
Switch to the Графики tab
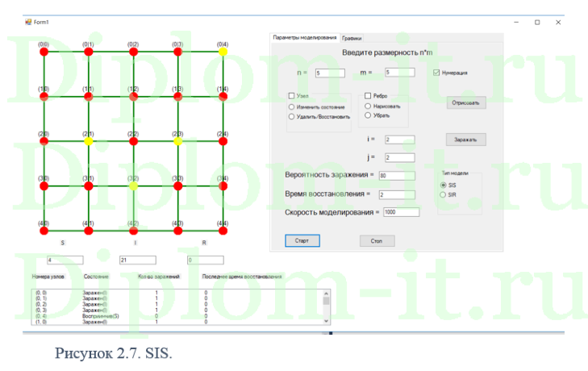coord(352,38)
